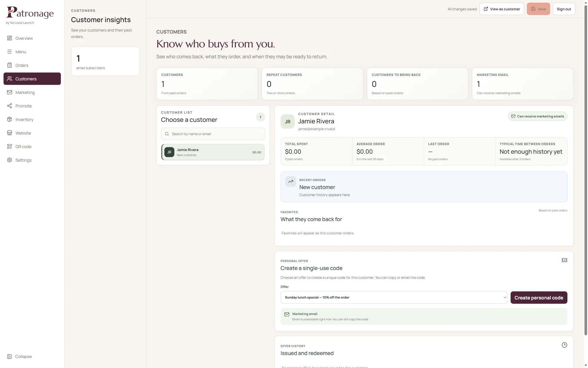The image size is (588, 368).
Task: Click the JR avatar in customer detail header
Action: point(288,122)
